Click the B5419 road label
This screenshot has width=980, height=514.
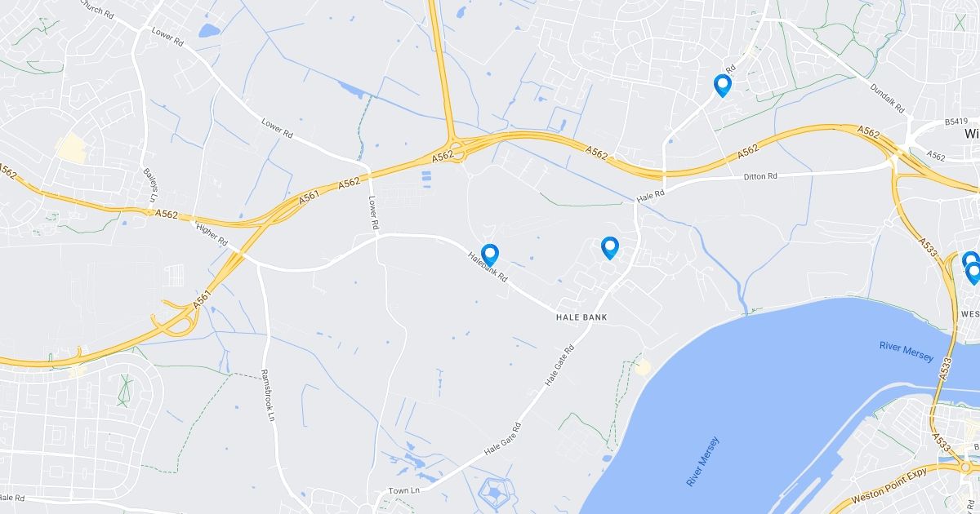[x=955, y=122]
